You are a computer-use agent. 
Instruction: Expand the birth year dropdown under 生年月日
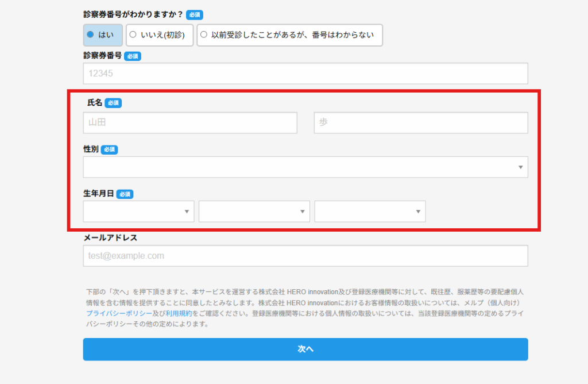pos(138,212)
